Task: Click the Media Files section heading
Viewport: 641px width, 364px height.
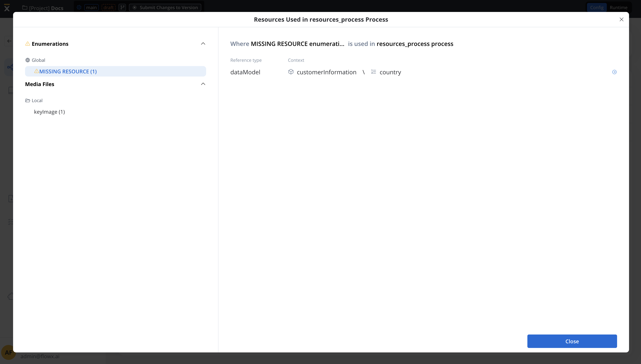Action: pos(40,84)
